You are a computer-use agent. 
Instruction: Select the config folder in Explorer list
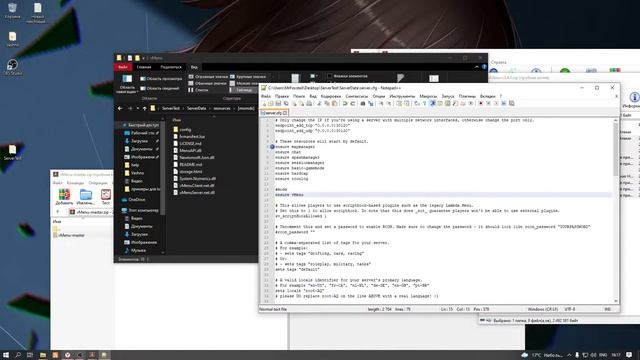pos(182,129)
